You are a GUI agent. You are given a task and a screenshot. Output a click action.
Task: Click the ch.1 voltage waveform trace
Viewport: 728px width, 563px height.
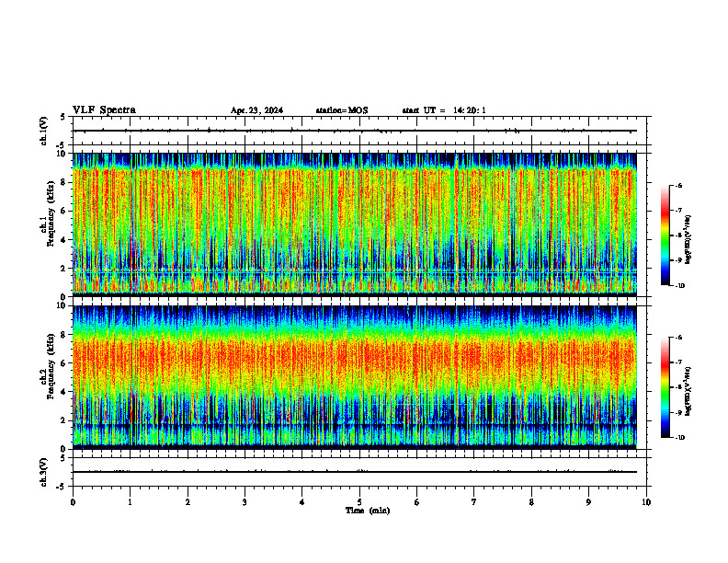(354, 131)
